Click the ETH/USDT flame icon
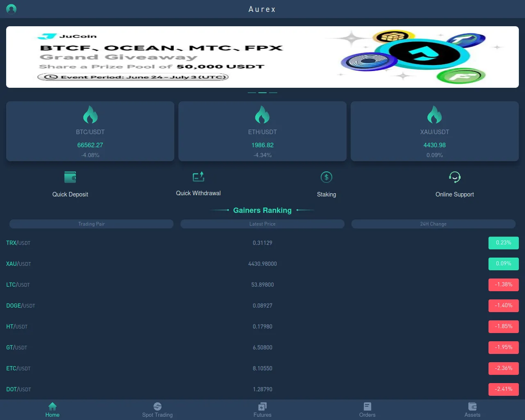 (x=262, y=115)
